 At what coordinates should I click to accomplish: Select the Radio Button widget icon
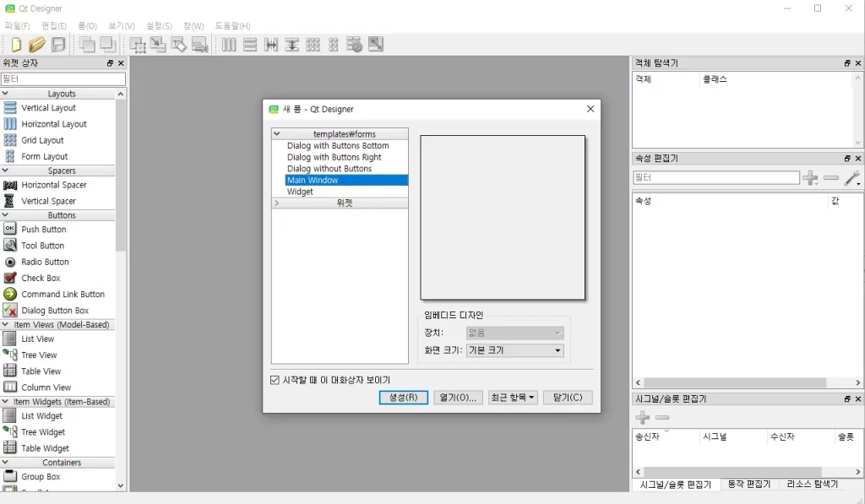point(10,262)
